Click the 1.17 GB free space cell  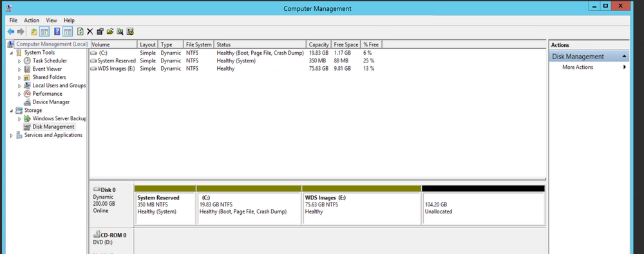[x=343, y=53]
